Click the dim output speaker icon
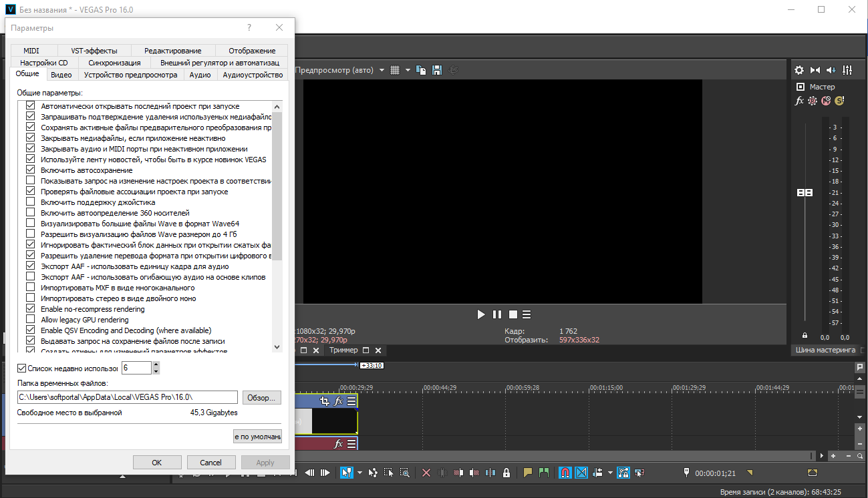This screenshot has height=498, width=868. [x=831, y=70]
